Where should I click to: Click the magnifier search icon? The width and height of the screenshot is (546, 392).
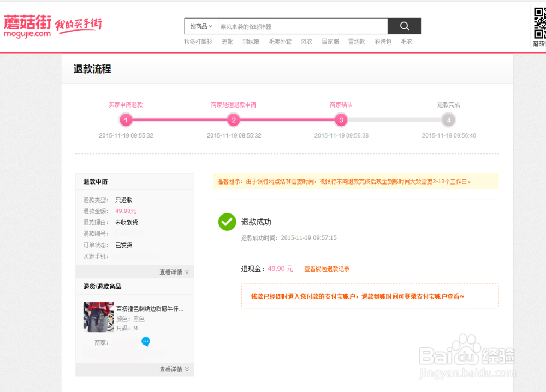coord(404,26)
